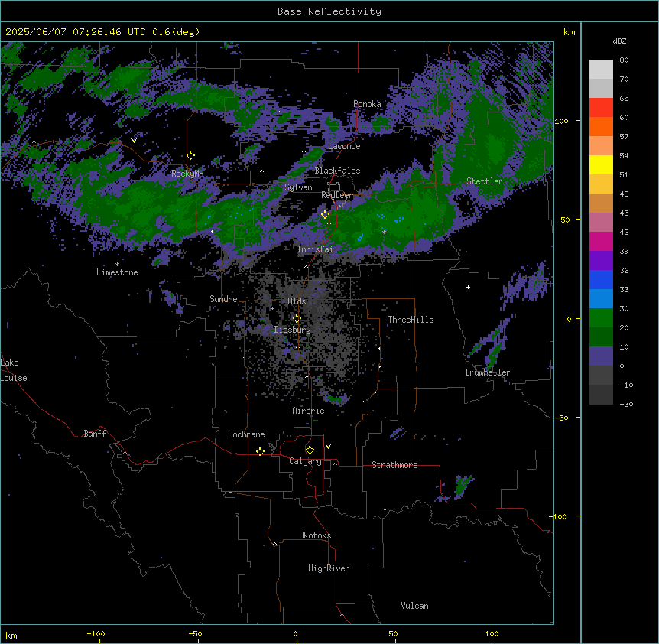Click the Airdrie label

(309, 411)
